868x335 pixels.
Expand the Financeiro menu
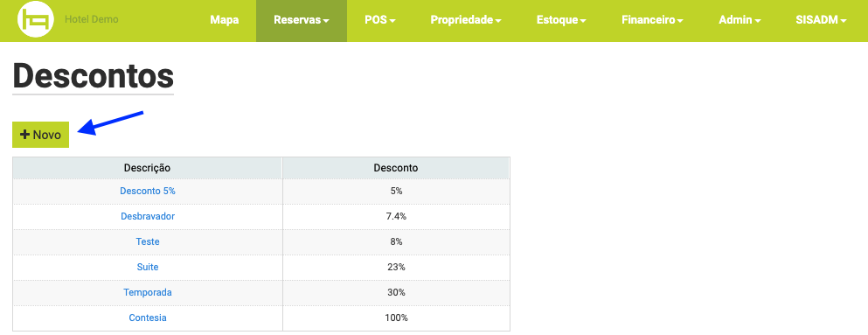tap(652, 20)
